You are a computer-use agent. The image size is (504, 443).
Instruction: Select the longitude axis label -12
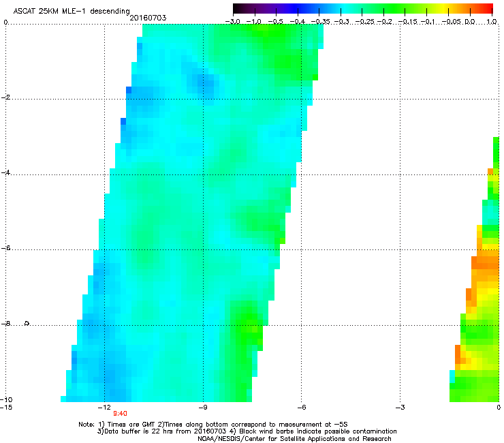click(104, 408)
